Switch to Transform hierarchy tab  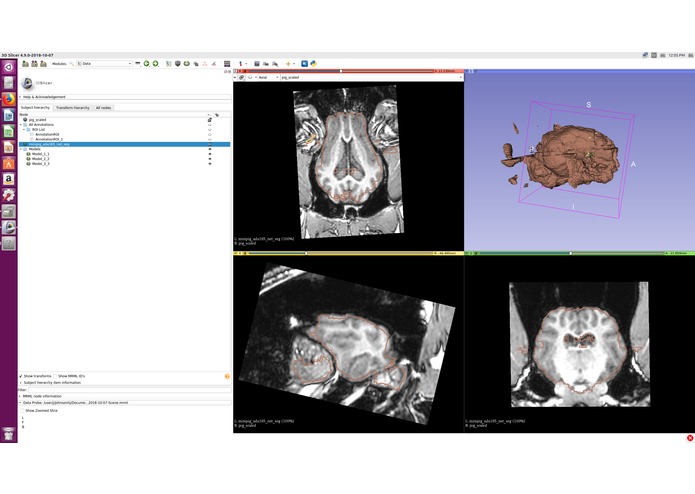coord(73,108)
